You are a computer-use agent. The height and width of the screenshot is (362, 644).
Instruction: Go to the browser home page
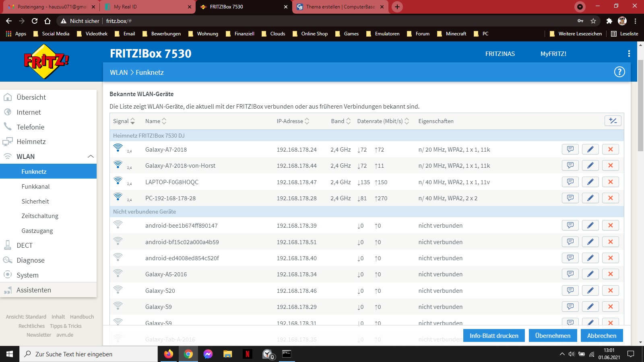[47, 21]
